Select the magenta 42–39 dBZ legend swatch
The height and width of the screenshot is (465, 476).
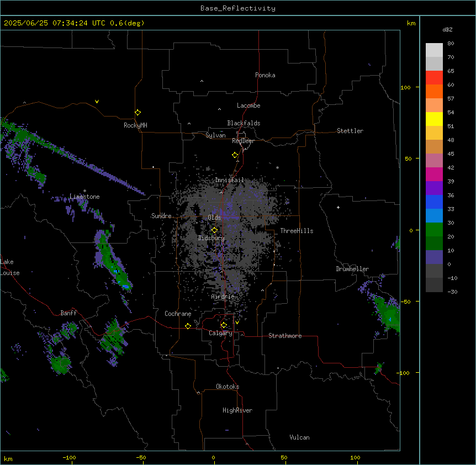tap(434, 174)
